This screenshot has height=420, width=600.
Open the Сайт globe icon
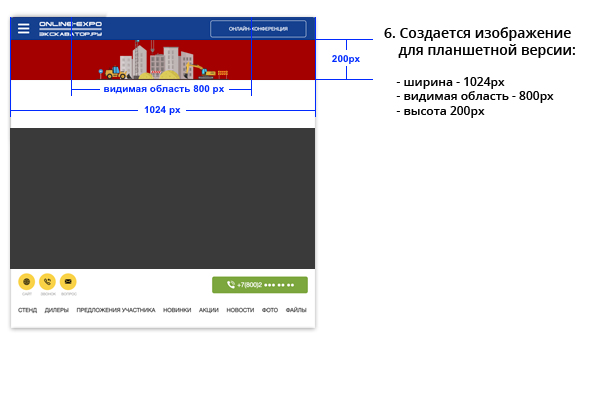coord(26,282)
